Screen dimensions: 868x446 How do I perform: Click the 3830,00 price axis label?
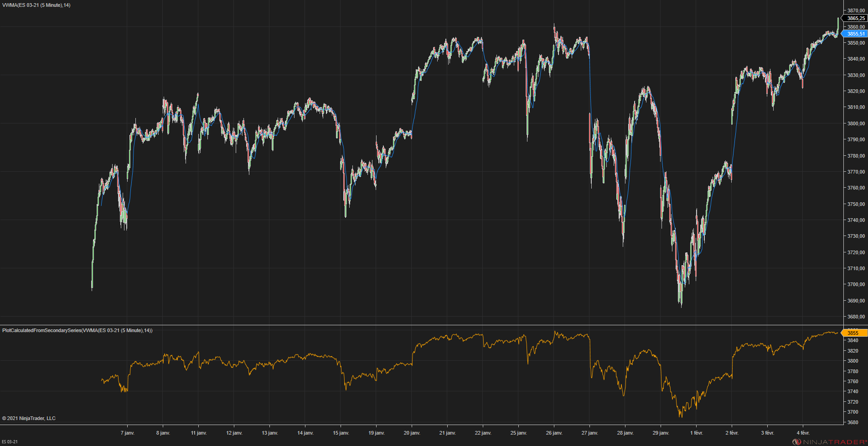point(856,75)
